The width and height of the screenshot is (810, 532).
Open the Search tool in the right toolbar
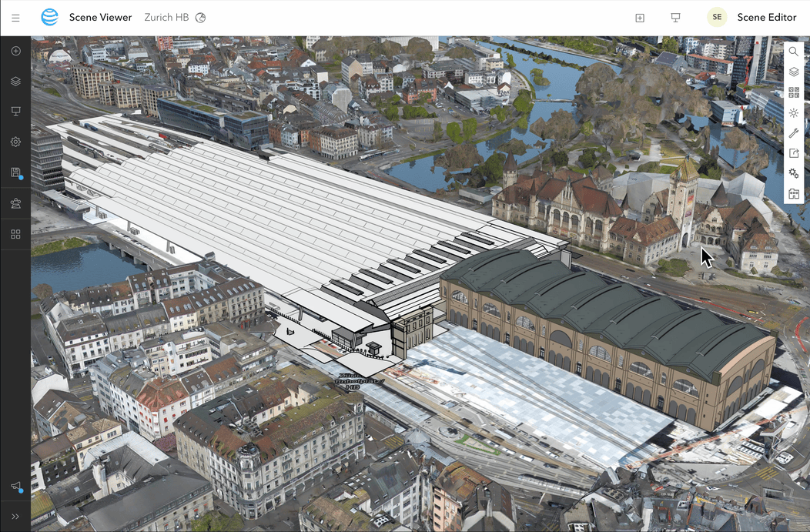[794, 52]
